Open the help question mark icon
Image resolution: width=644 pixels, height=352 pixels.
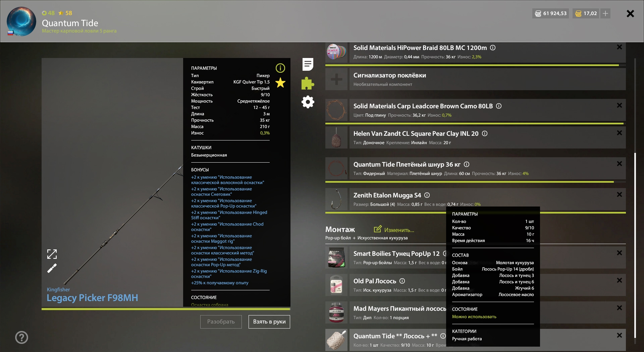tap(21, 337)
